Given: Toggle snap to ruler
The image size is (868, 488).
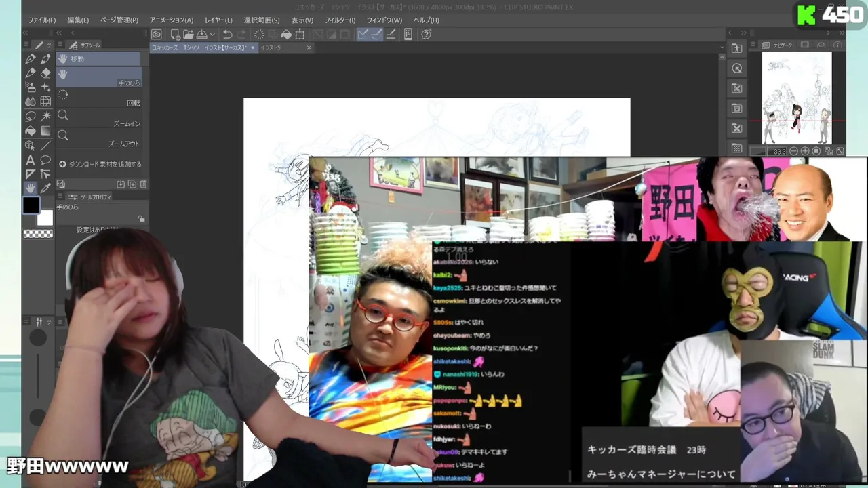Looking at the screenshot, I should click(x=363, y=35).
